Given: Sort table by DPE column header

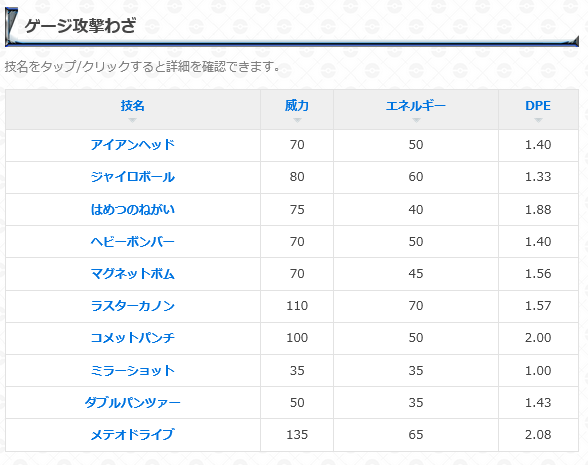Looking at the screenshot, I should click(538, 106).
